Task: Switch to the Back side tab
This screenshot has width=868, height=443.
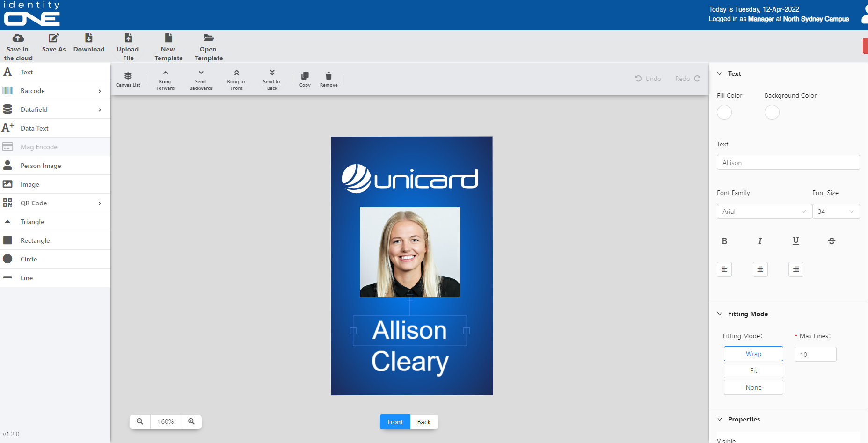Action: (424, 422)
